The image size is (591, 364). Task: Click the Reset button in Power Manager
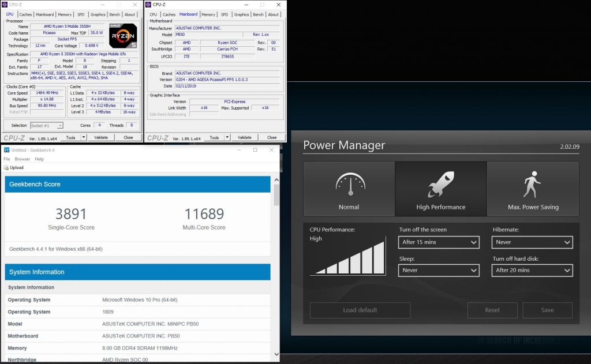pos(492,310)
